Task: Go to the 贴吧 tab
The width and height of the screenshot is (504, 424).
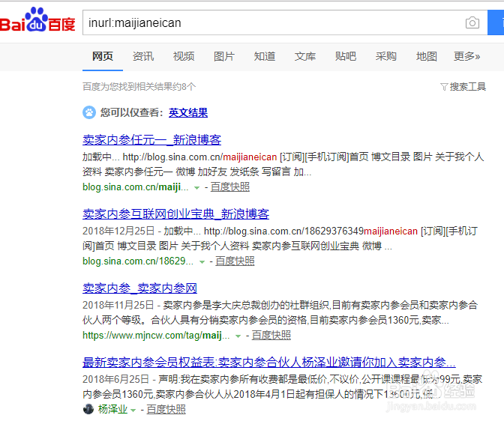Action: coord(346,56)
